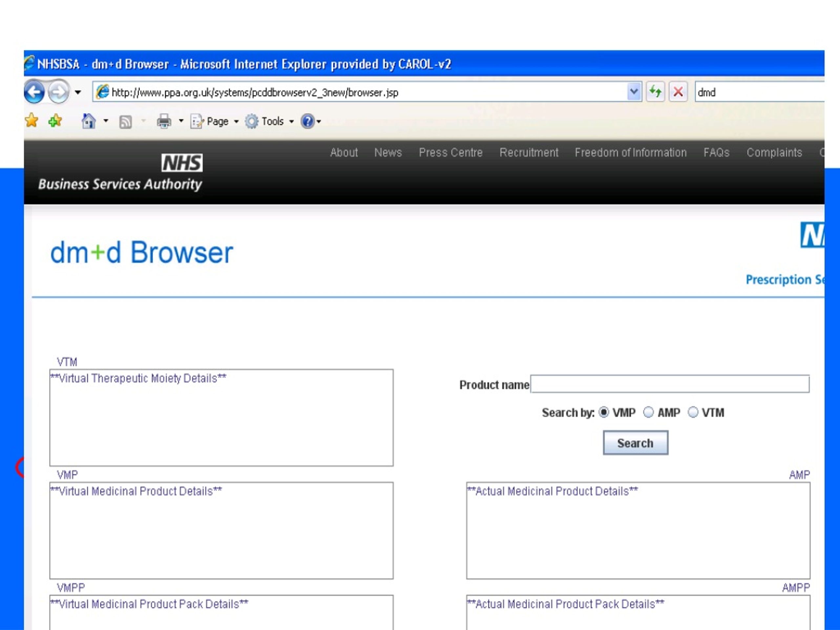Click the Print icon
The width and height of the screenshot is (840, 630).
pos(164,121)
